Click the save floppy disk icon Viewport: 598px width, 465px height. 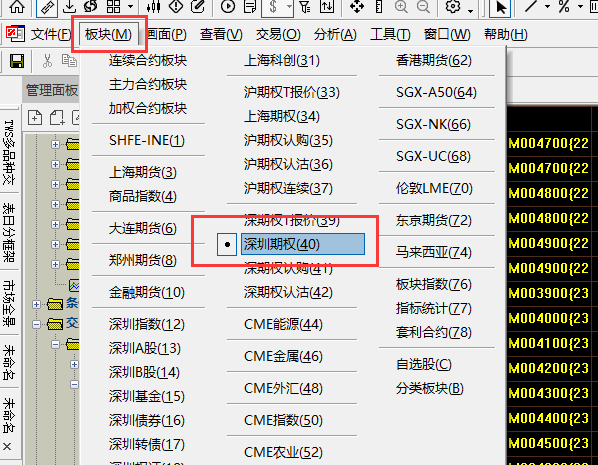(17, 61)
